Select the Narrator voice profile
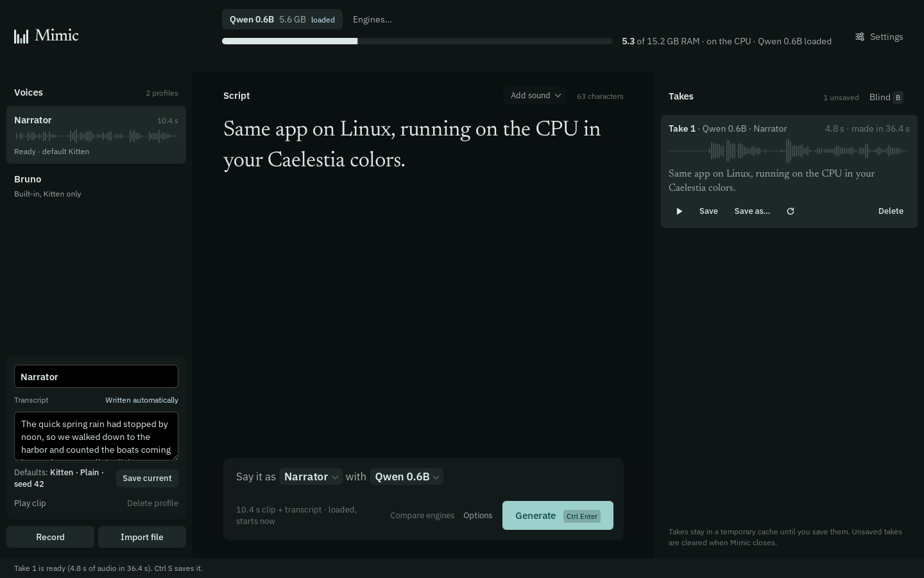This screenshot has height=578, width=924. coord(96,135)
